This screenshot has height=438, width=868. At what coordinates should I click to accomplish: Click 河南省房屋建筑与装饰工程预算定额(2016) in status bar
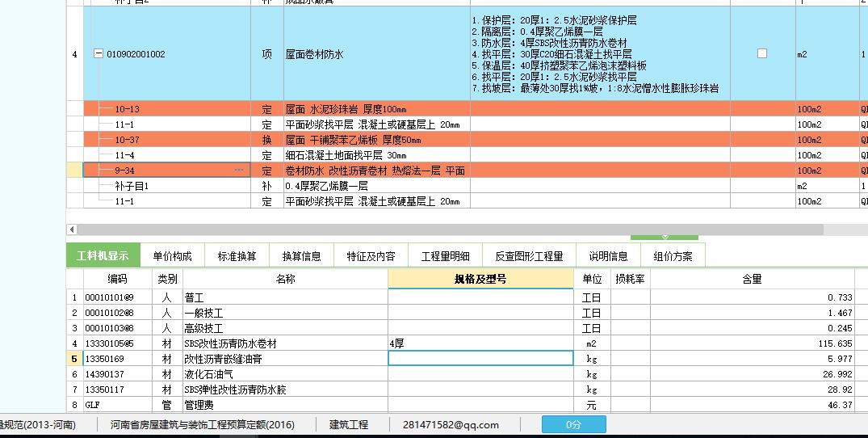pyautogui.click(x=203, y=425)
